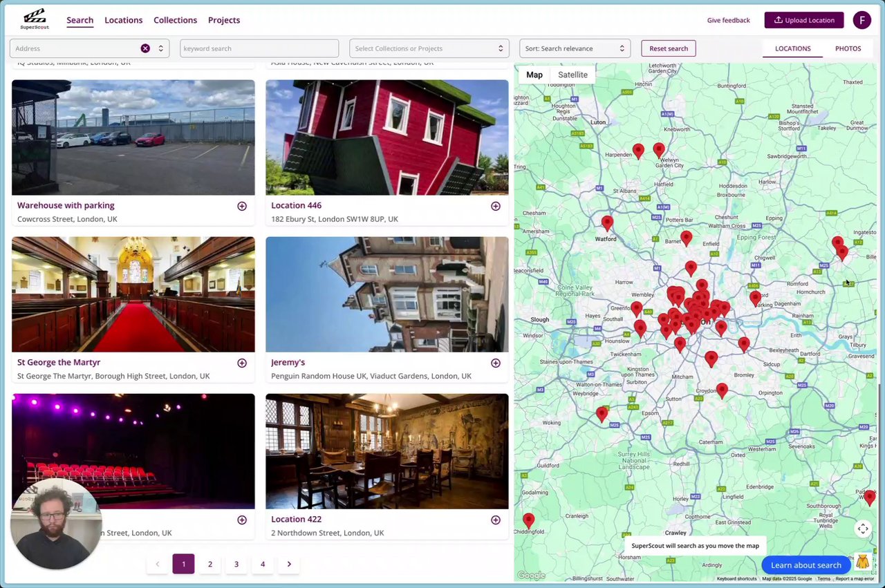Focus the keyword search field
Screen dimensions: 885x588
[x=259, y=48]
